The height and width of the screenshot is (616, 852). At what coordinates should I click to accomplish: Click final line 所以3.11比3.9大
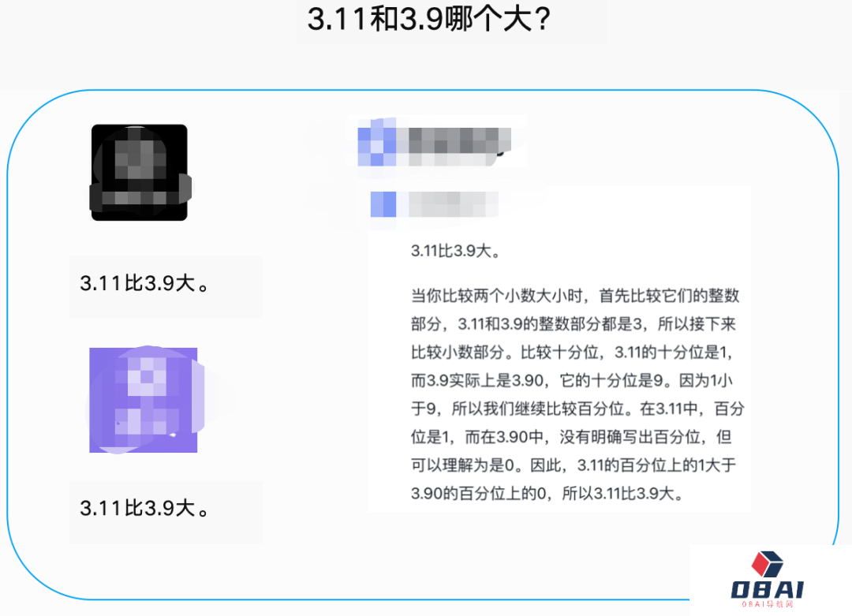547,494
